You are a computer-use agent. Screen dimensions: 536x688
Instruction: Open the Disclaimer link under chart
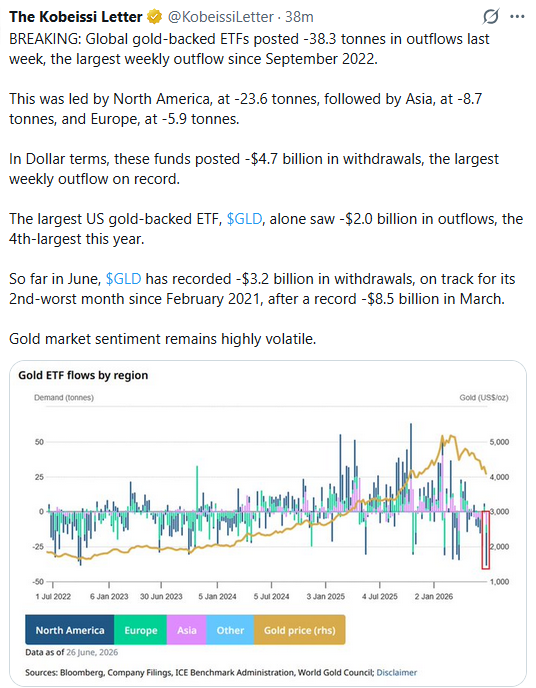(x=397, y=672)
